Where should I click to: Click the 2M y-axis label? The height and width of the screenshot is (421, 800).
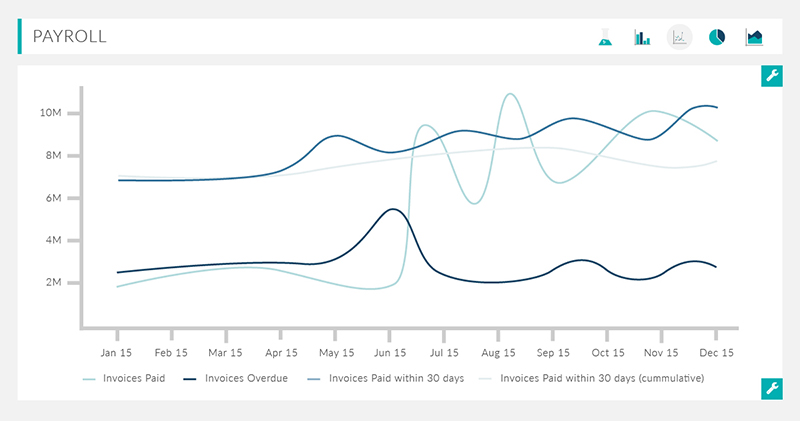click(54, 282)
